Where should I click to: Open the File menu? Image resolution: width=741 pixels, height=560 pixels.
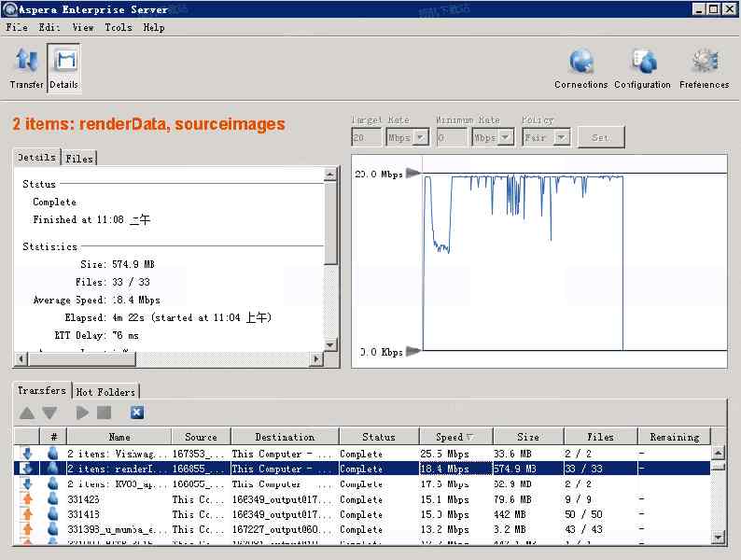pos(17,27)
